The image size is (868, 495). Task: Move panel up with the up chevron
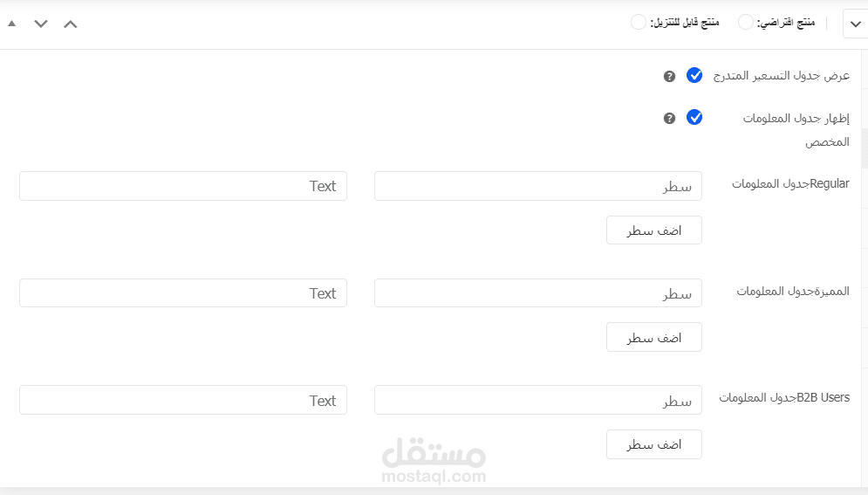(71, 24)
